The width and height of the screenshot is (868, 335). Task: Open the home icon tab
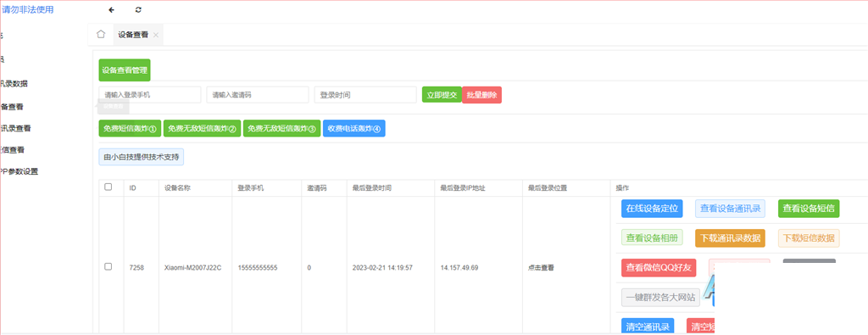(x=101, y=34)
